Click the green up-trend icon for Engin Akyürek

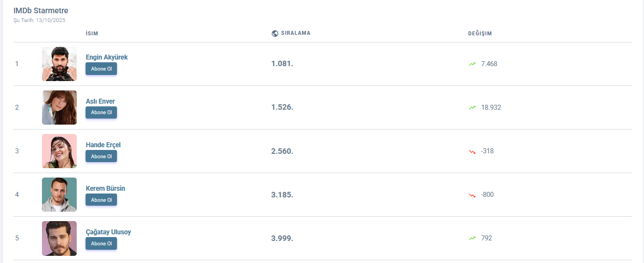(x=472, y=64)
